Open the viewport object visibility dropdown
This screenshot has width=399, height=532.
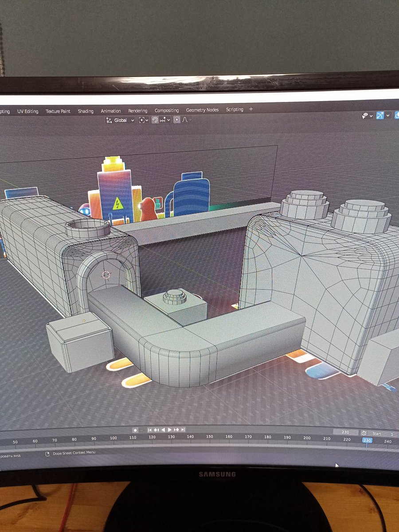(x=367, y=116)
